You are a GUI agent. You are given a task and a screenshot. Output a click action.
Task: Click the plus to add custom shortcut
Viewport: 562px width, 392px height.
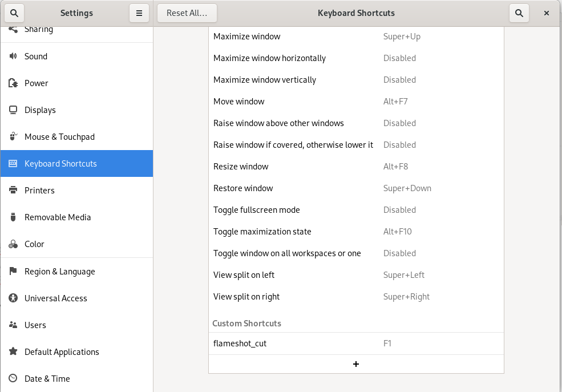coord(356,364)
